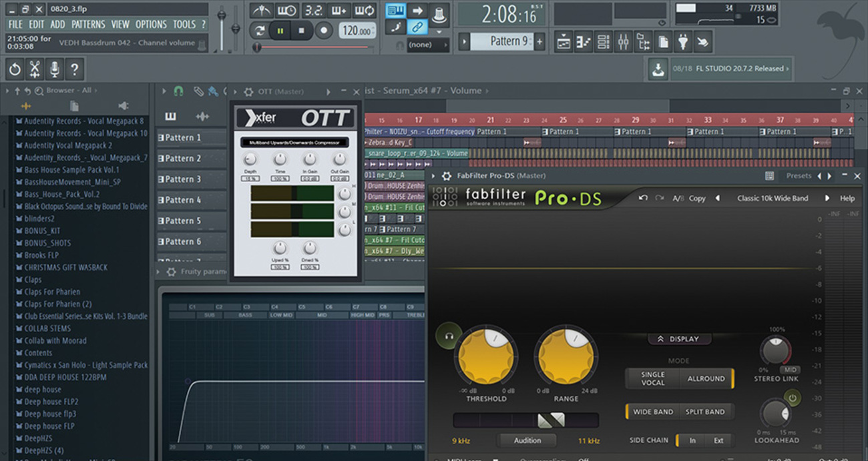Open the FabFilter Pro-DS Presets menu
Screen dimensions: 868x461
(799, 176)
